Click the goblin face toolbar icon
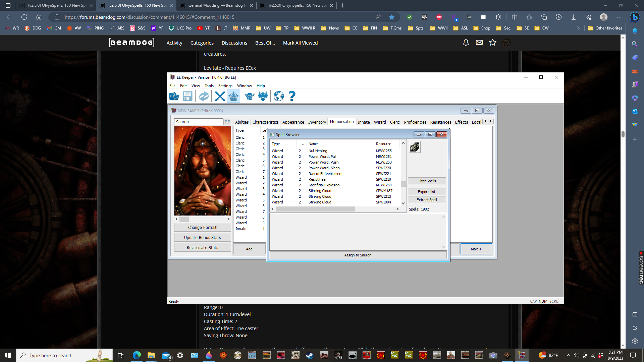The height and width of the screenshot is (362, 644). [249, 96]
